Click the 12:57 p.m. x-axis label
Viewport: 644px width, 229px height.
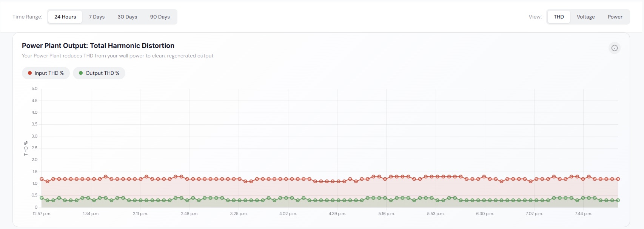[x=42, y=214]
